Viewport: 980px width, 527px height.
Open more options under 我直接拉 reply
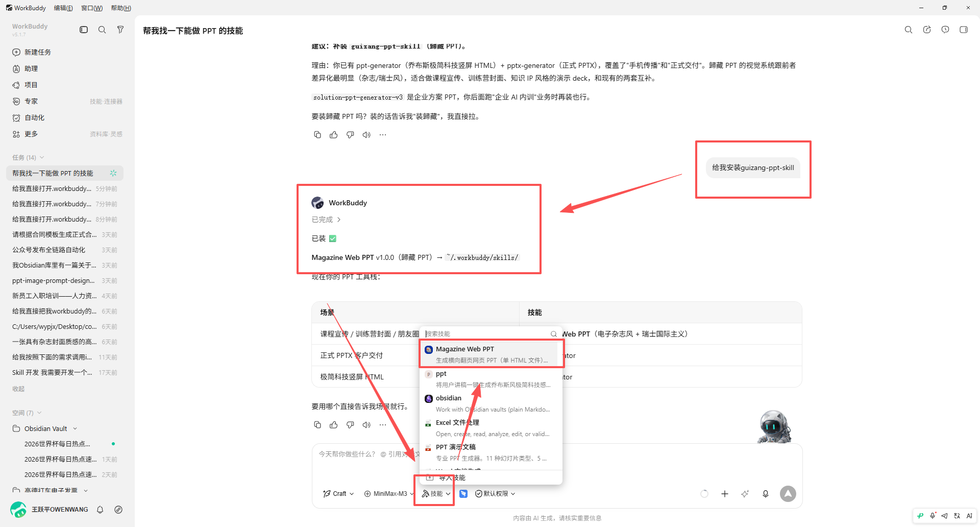click(383, 135)
